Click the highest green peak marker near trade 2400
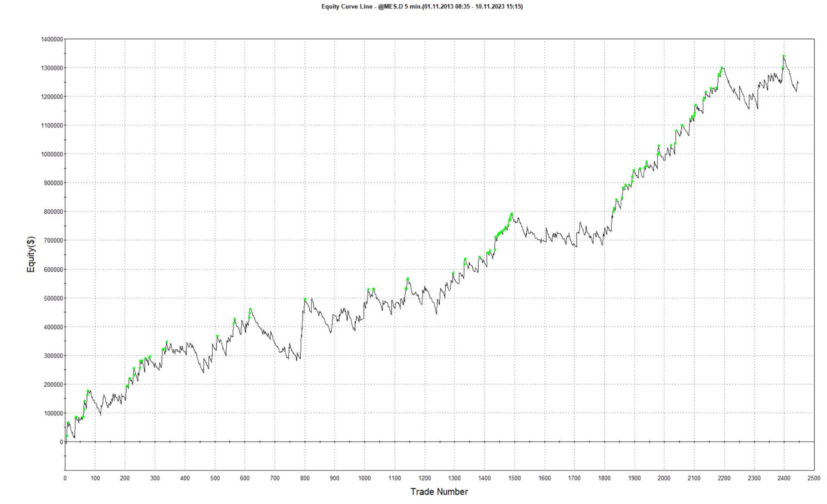 pos(783,56)
